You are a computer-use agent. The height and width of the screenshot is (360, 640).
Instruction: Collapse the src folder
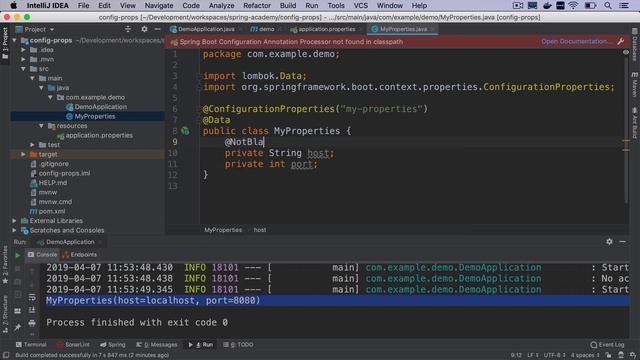[24, 69]
